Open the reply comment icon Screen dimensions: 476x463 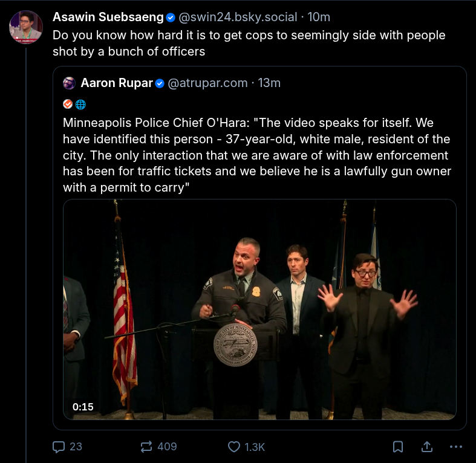pos(59,447)
